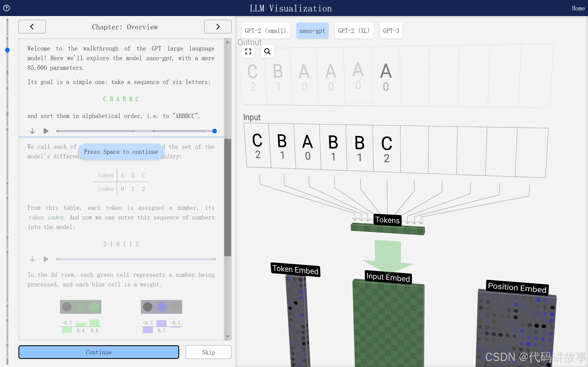Select the nano-gpt model
The image size is (588, 367).
pos(312,31)
